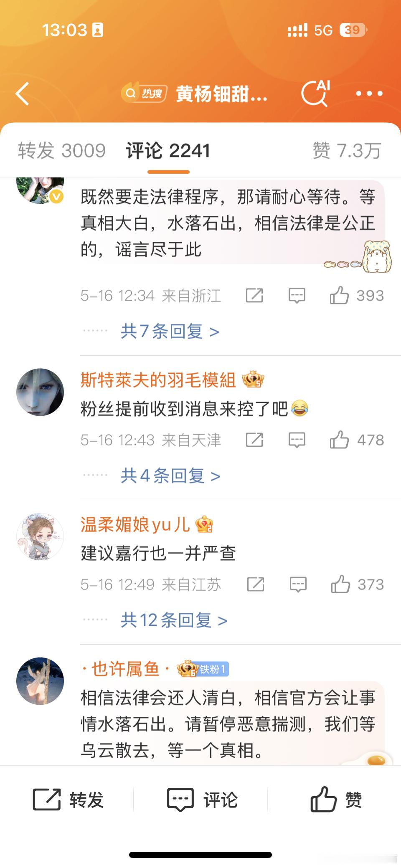Tap reply icon on 温柔媚娘yu儿 comment
The height and width of the screenshot is (868, 401).
pos(298,585)
